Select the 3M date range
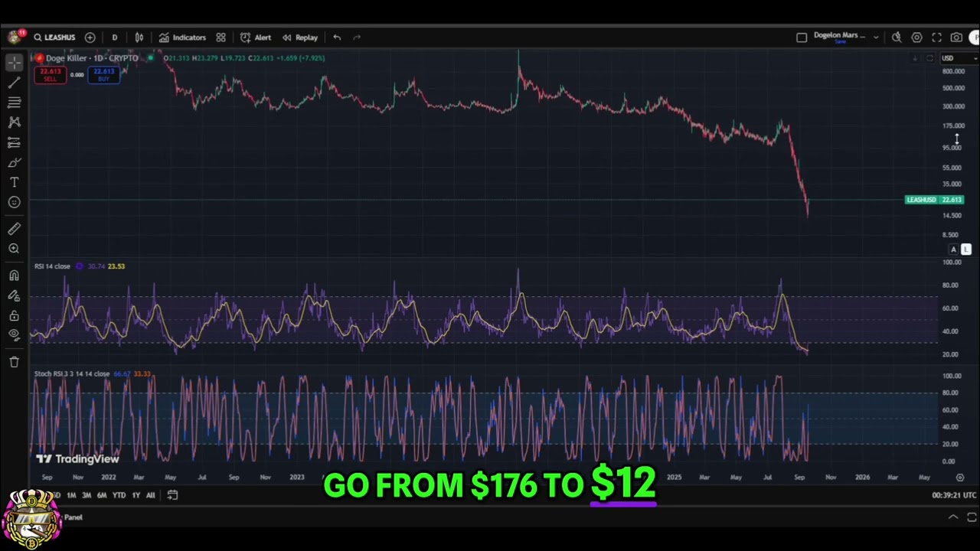This screenshot has width=980, height=551. click(x=87, y=495)
